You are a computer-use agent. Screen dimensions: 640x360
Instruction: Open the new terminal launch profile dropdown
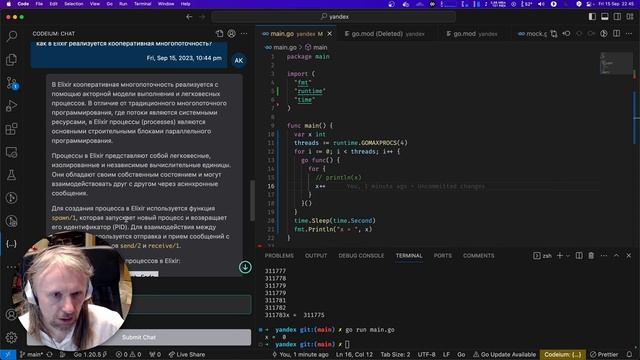point(568,256)
